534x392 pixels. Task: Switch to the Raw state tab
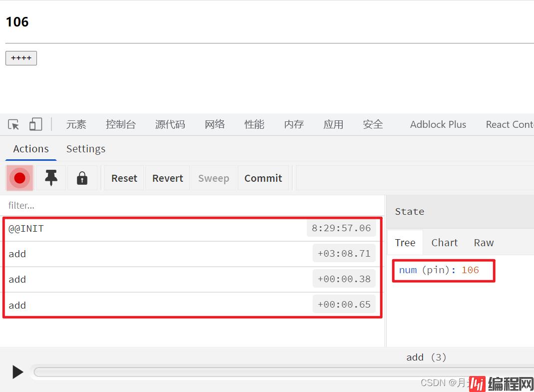[483, 243]
